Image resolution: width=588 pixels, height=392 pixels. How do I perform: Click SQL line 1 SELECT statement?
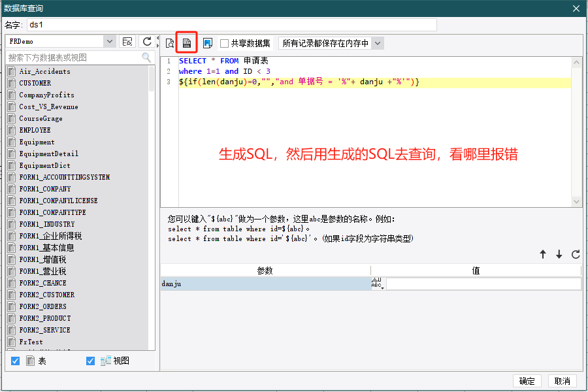(223, 61)
